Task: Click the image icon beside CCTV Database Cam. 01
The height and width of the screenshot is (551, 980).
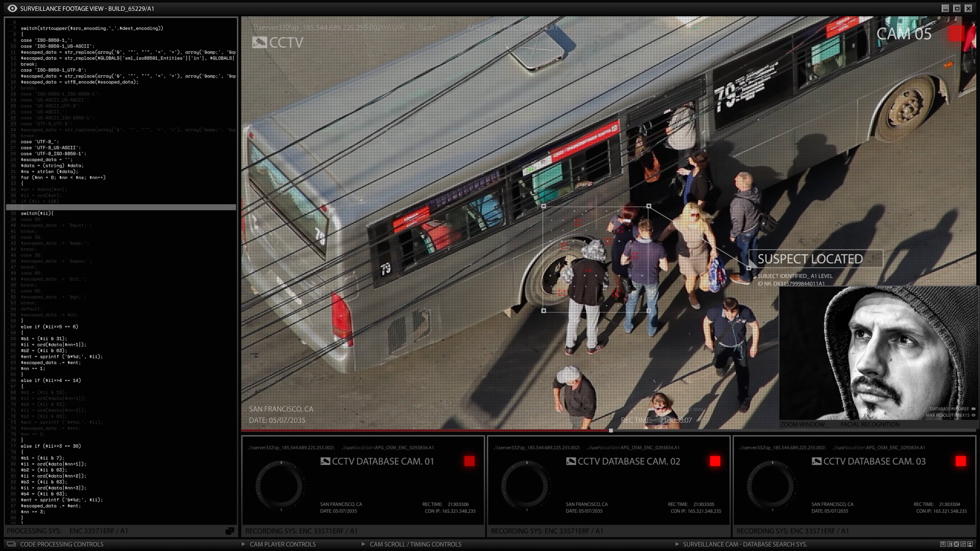Action: 325,461
